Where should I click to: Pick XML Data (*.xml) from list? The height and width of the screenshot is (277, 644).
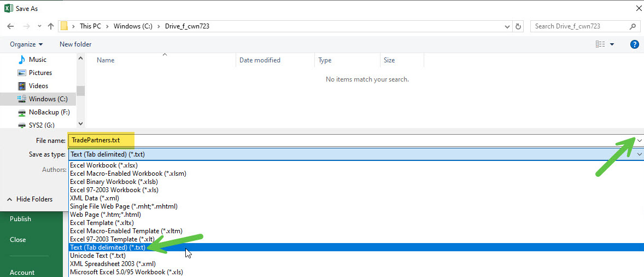click(x=94, y=198)
